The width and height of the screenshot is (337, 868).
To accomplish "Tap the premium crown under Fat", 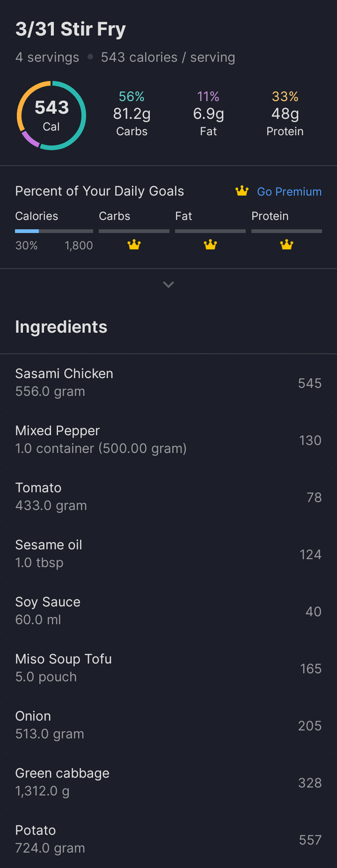I will [210, 245].
